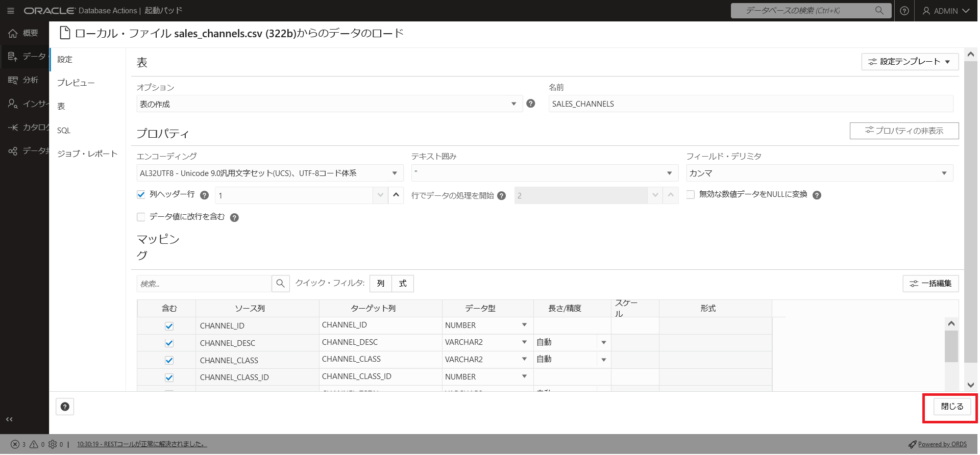Click the bottom-left help question button
This screenshot has width=980, height=455.
point(65,407)
